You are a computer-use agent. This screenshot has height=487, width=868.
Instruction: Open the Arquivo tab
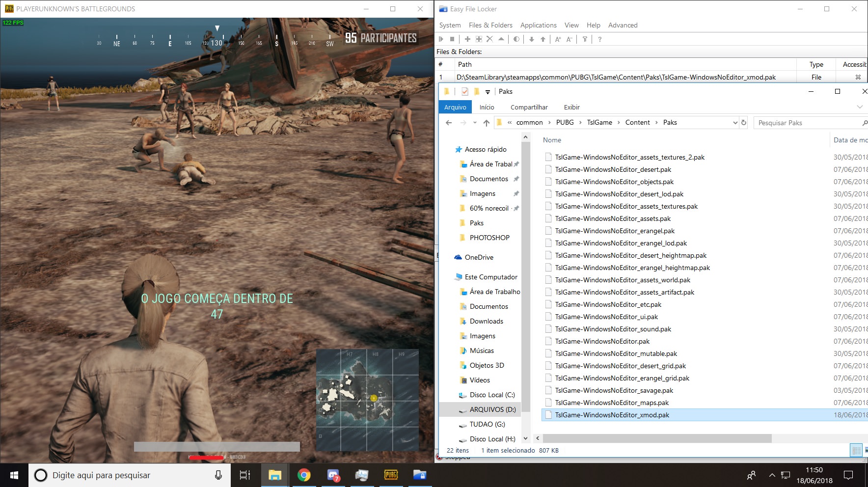coord(455,107)
